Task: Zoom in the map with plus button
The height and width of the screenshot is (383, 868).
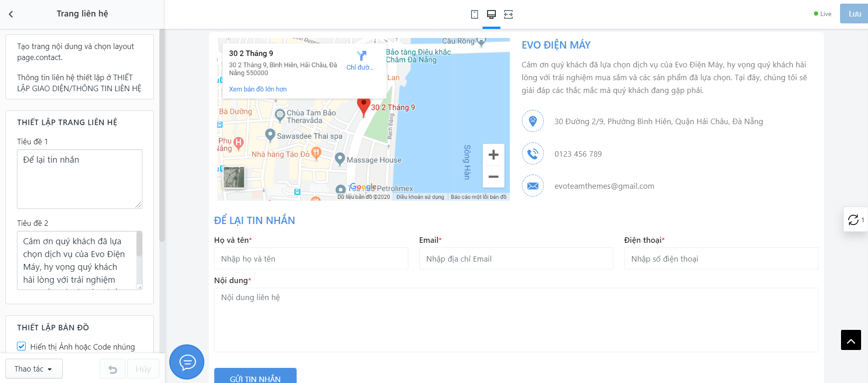Action: point(494,155)
